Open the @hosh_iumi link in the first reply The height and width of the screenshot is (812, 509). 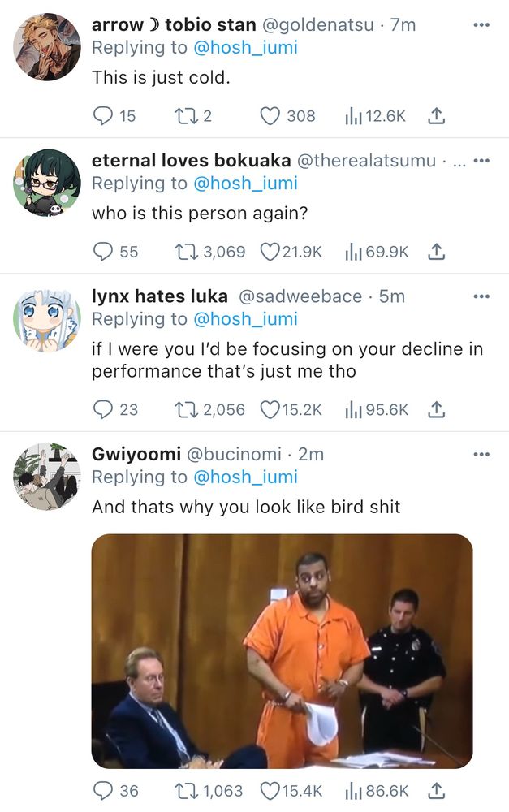pyautogui.click(x=245, y=48)
